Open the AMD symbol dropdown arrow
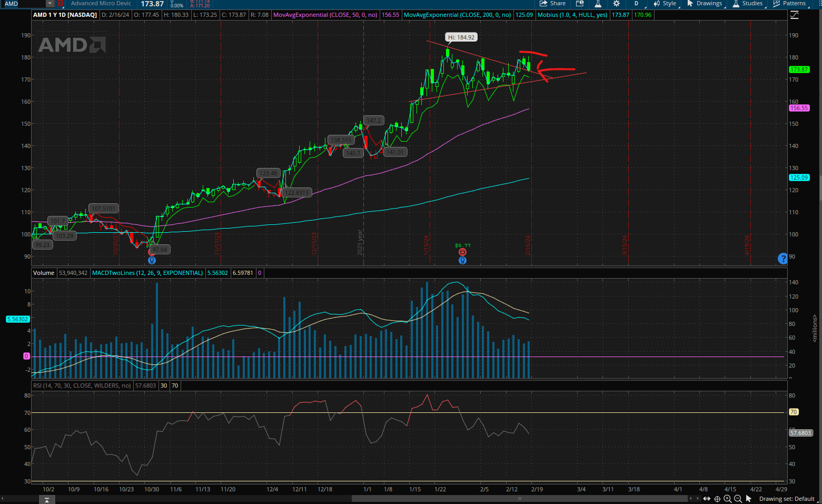822x504 pixels. click(50, 4)
